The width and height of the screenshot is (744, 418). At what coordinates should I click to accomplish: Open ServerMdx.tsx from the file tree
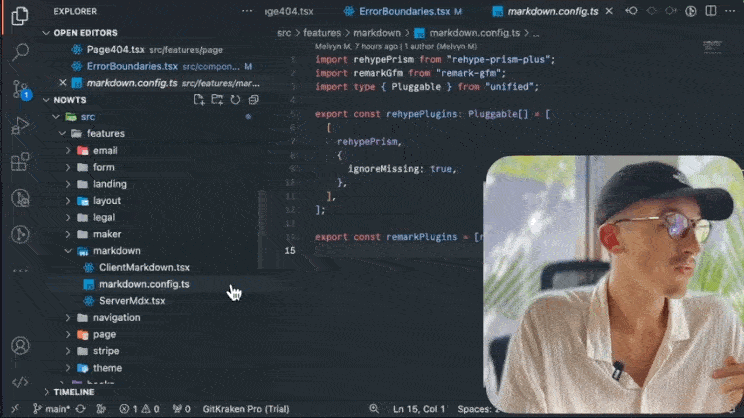pyautogui.click(x=131, y=301)
